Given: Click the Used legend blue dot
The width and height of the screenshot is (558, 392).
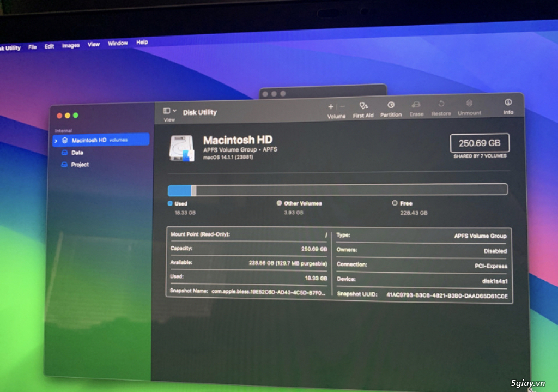Looking at the screenshot, I should click(x=170, y=203).
